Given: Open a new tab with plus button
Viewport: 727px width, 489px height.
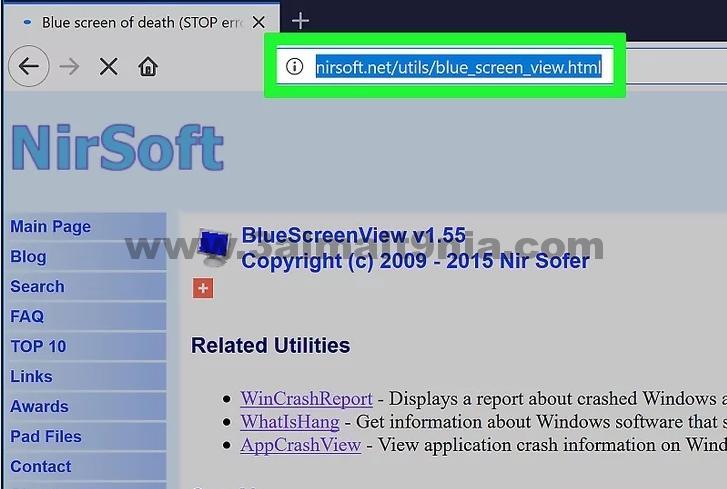Looking at the screenshot, I should (300, 21).
